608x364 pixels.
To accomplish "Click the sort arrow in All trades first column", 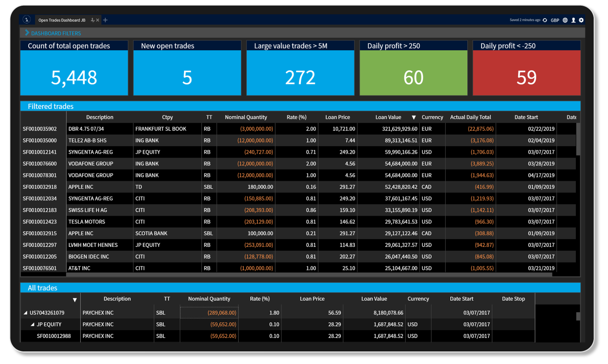I will pos(75,299).
